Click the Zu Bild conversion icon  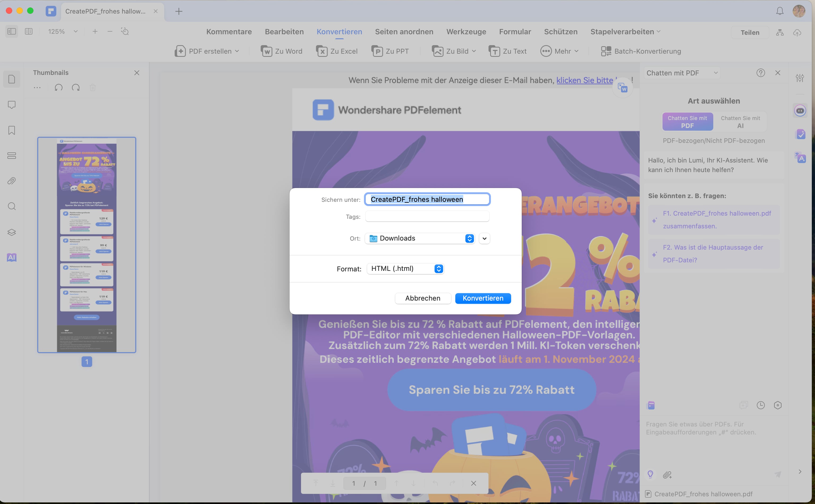pyautogui.click(x=437, y=51)
